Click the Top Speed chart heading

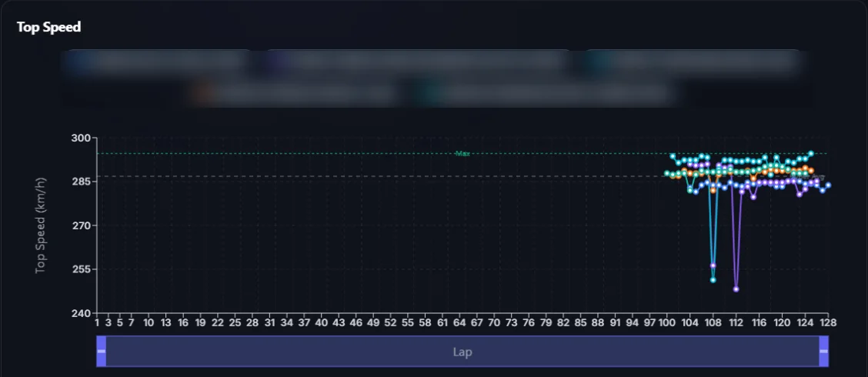tap(48, 27)
